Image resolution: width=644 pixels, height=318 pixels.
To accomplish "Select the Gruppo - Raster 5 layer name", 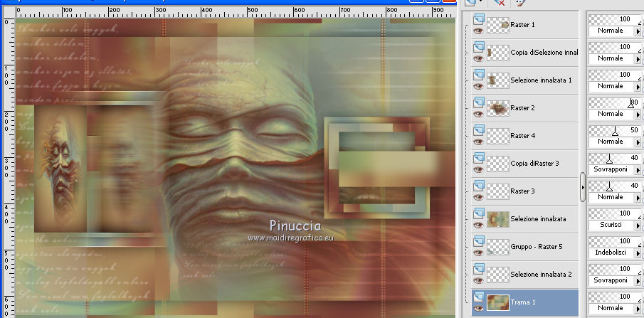I will pyautogui.click(x=537, y=247).
